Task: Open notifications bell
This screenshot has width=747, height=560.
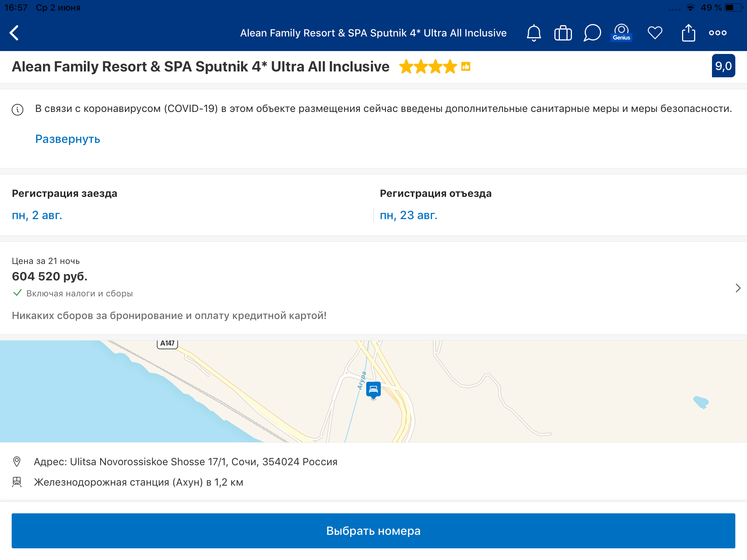Action: [534, 33]
